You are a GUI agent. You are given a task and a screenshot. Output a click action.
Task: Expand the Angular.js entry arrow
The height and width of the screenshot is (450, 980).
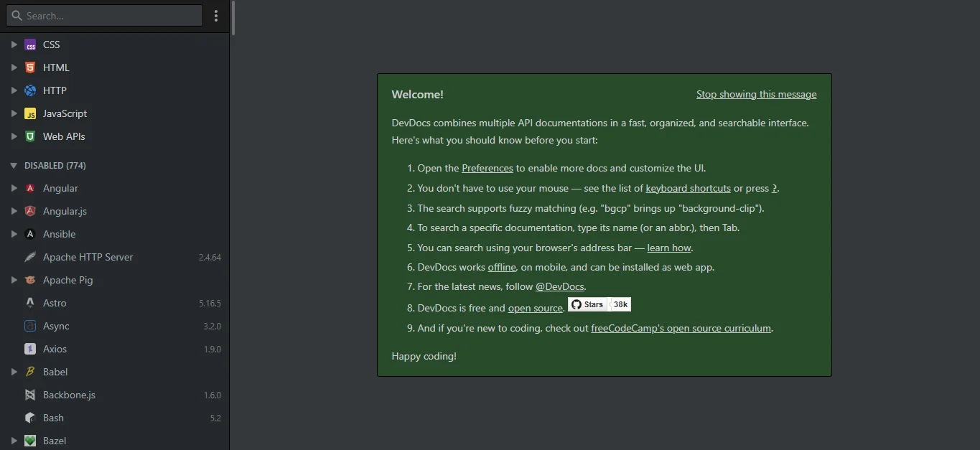tap(14, 211)
